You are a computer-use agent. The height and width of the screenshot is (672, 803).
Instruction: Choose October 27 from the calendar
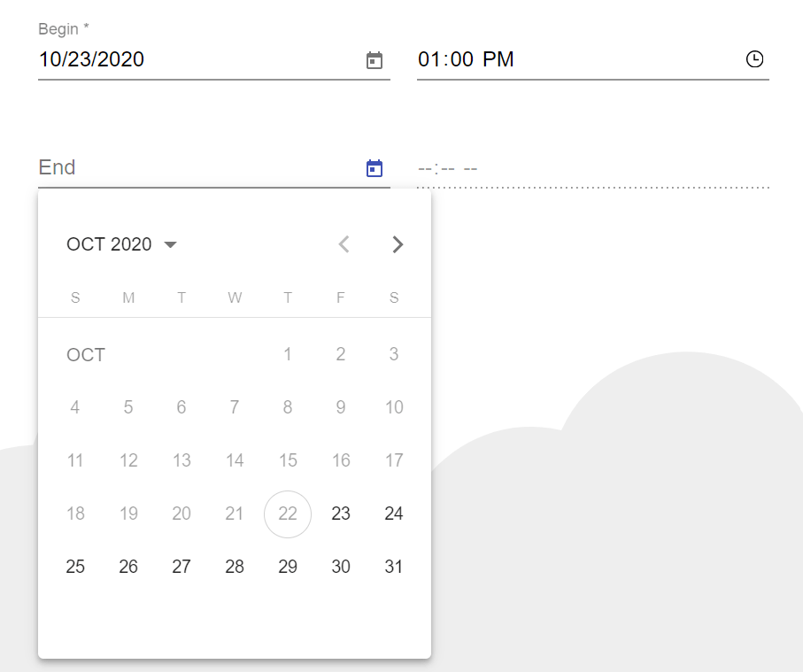[x=181, y=567]
